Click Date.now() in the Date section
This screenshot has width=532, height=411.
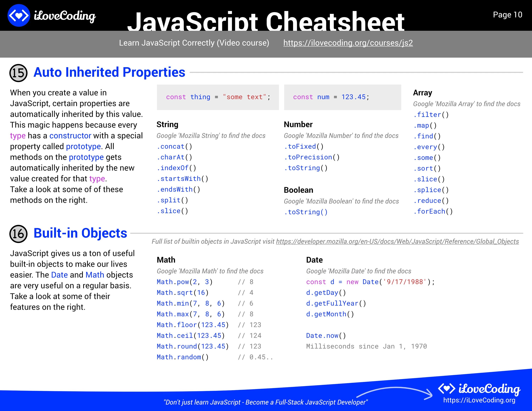(326, 335)
